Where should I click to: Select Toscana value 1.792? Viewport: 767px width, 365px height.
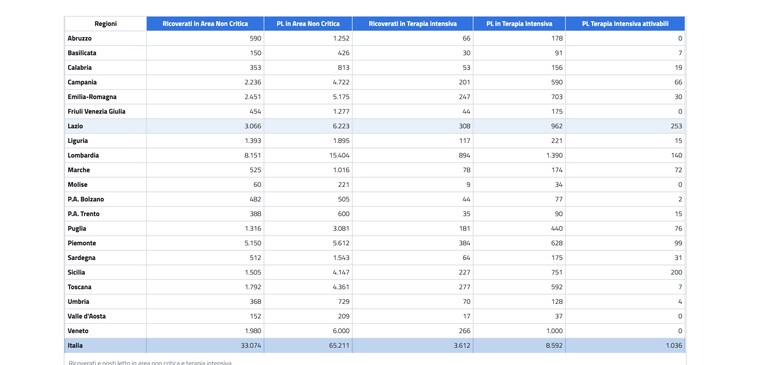[253, 287]
